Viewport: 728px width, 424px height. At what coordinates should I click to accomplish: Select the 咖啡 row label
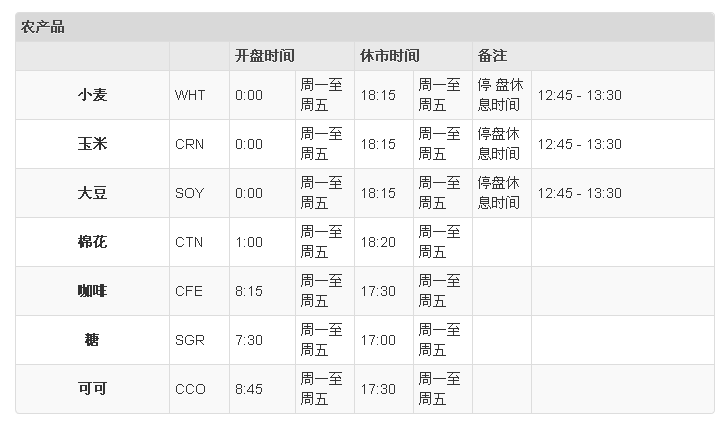click(x=92, y=291)
